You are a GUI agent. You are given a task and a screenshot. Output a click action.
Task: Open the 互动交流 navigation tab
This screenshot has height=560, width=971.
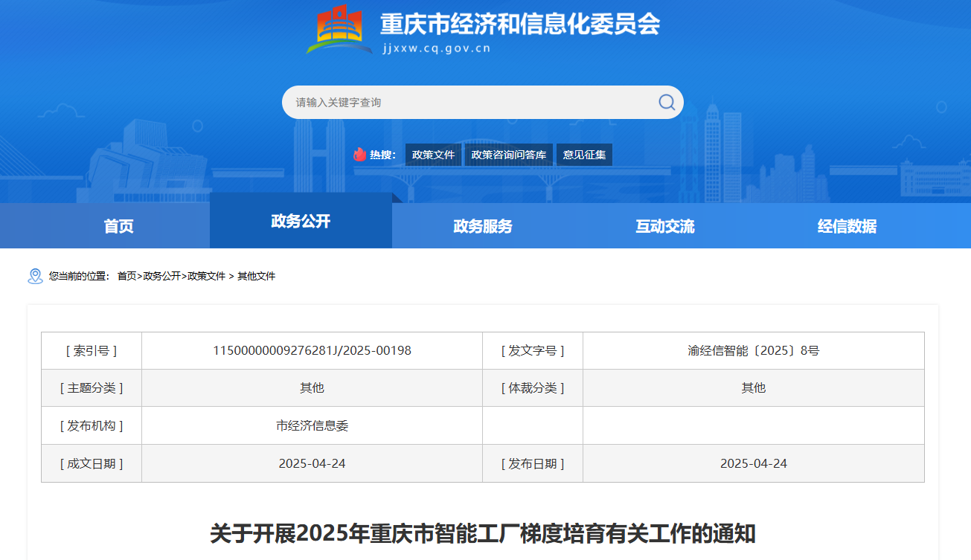coord(664,226)
